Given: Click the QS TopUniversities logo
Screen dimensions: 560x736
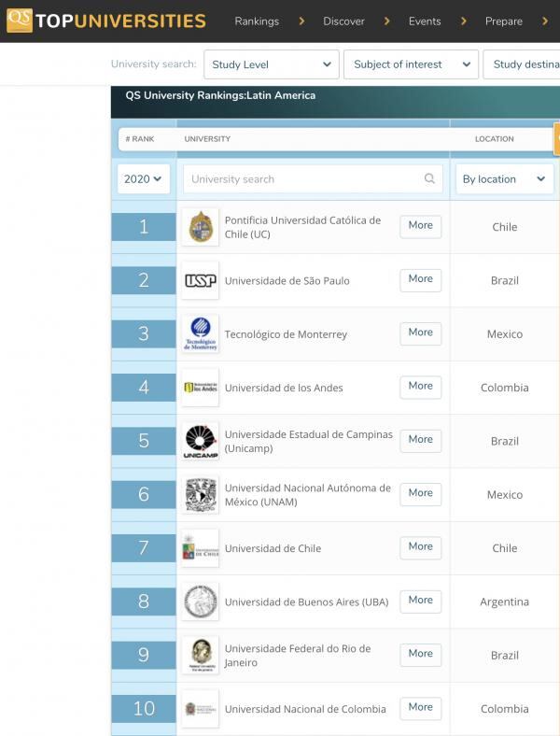Looking at the screenshot, I should point(106,21).
